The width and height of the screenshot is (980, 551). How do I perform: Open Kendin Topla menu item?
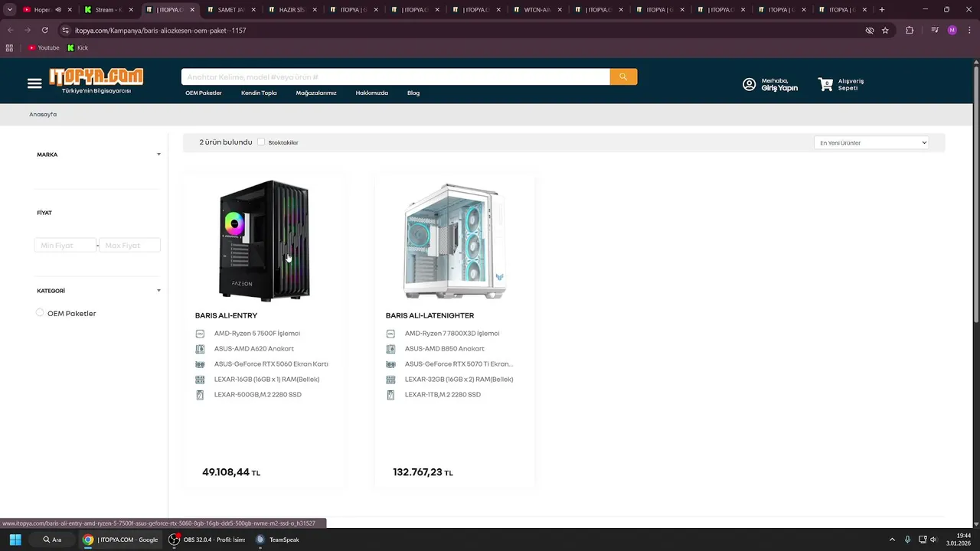[x=259, y=93]
